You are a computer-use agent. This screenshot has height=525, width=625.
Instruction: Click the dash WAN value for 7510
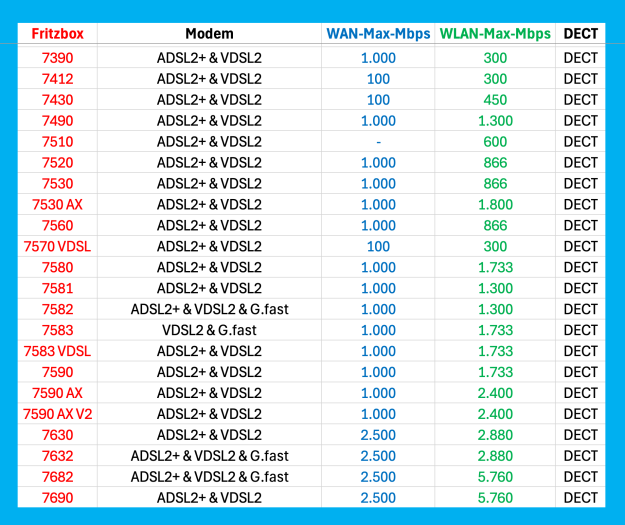pos(378,142)
